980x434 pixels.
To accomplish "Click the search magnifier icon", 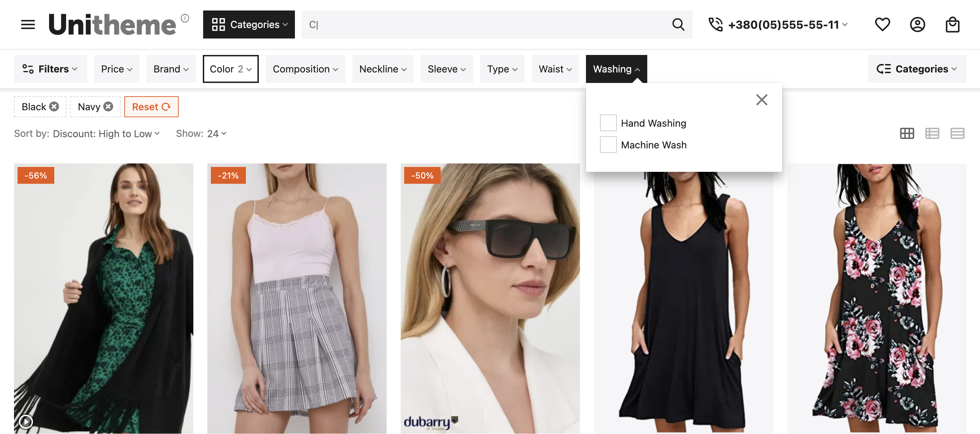I will 678,25.
